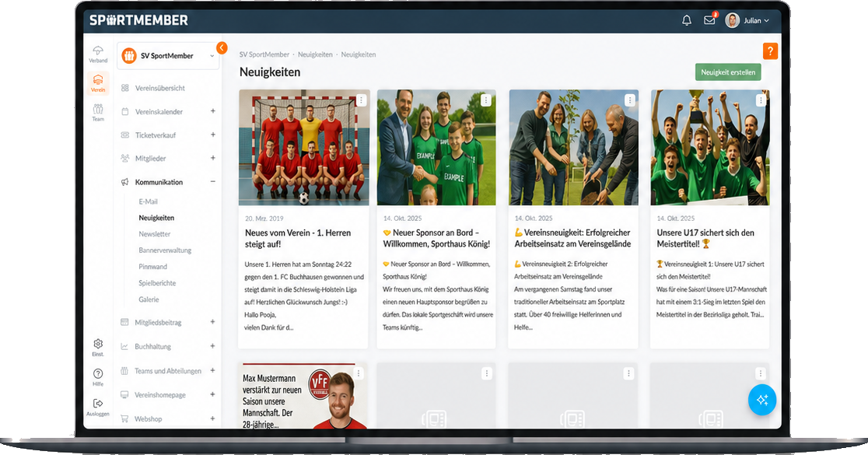This screenshot has width=868, height=455.
Task: Open the Max Mustermann news image
Action: pyautogui.click(x=304, y=396)
